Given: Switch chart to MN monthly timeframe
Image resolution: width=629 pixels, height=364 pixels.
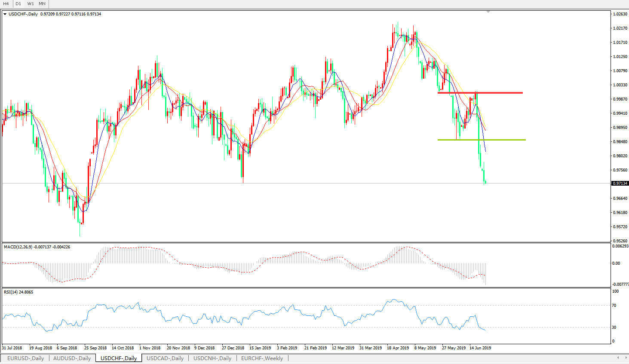Looking at the screenshot, I should pos(42,4).
